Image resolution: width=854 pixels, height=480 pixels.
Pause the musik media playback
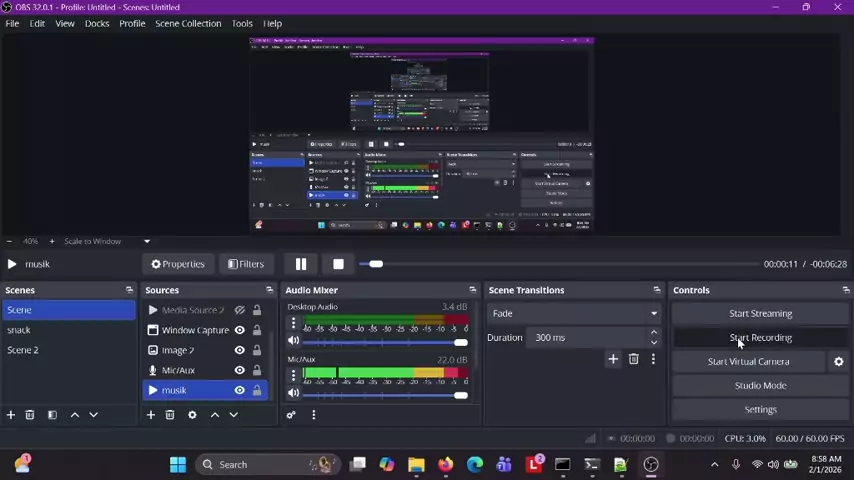tap(300, 264)
